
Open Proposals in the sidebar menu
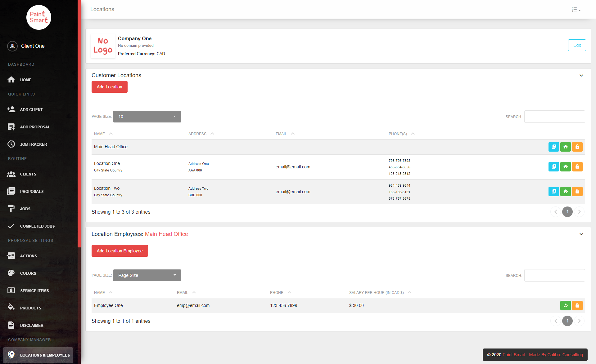32,191
